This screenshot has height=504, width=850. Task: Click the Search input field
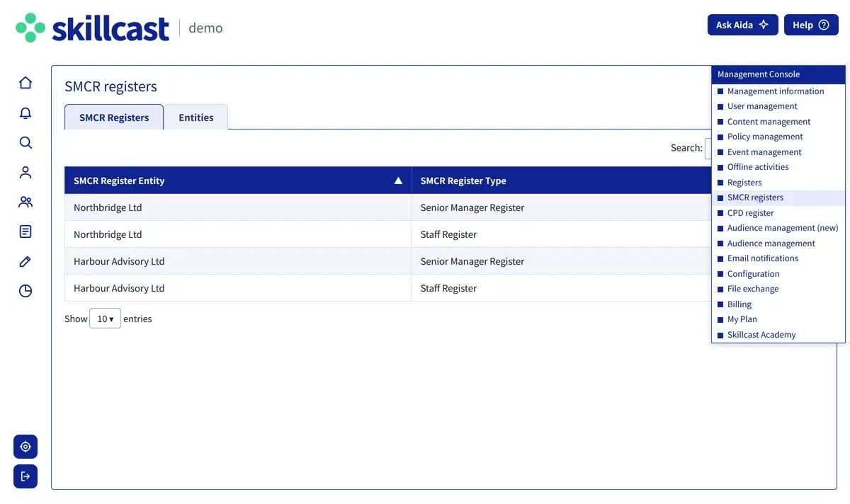tap(708, 147)
